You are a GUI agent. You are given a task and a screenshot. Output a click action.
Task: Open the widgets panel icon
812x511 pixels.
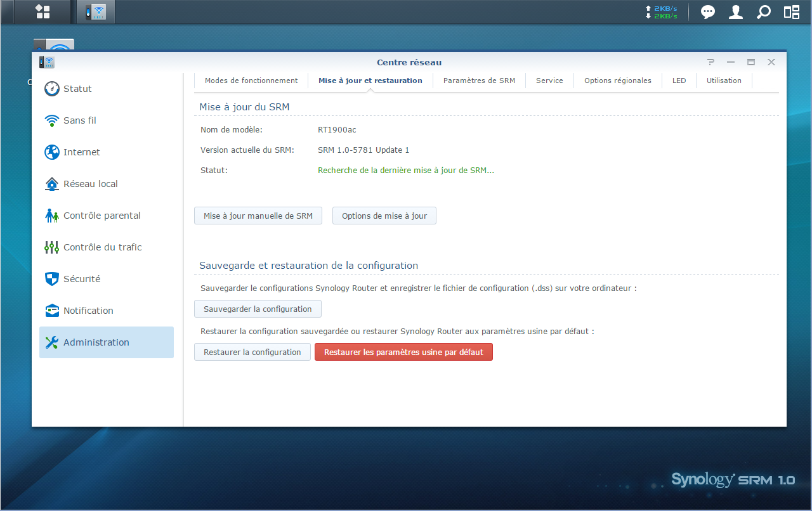click(x=792, y=12)
